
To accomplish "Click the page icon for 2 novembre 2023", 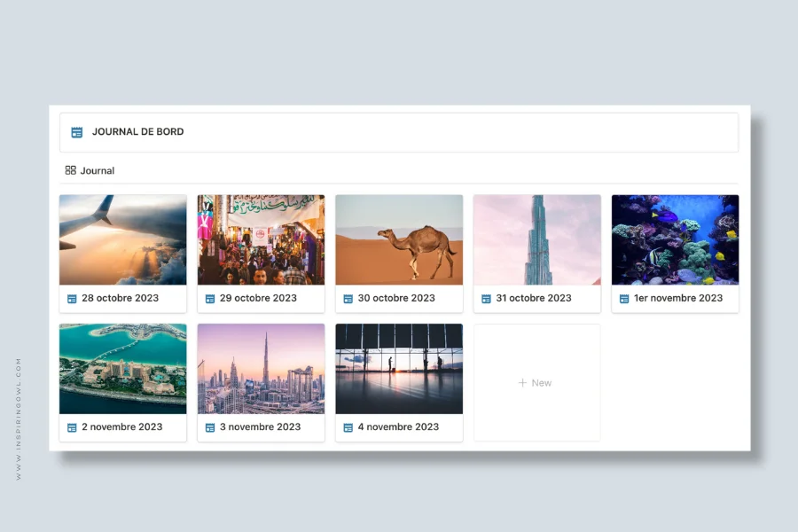I will point(72,427).
